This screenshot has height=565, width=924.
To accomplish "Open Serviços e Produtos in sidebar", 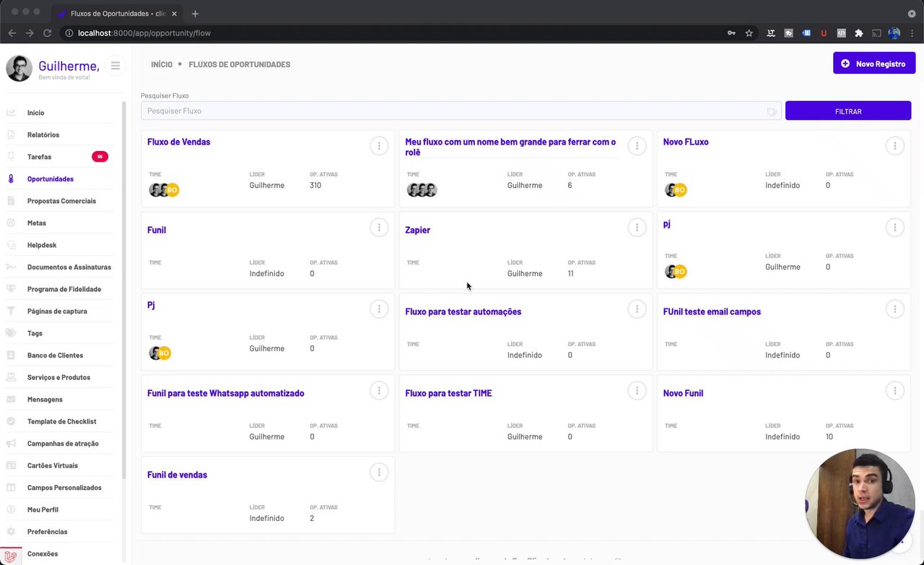I will pos(58,377).
